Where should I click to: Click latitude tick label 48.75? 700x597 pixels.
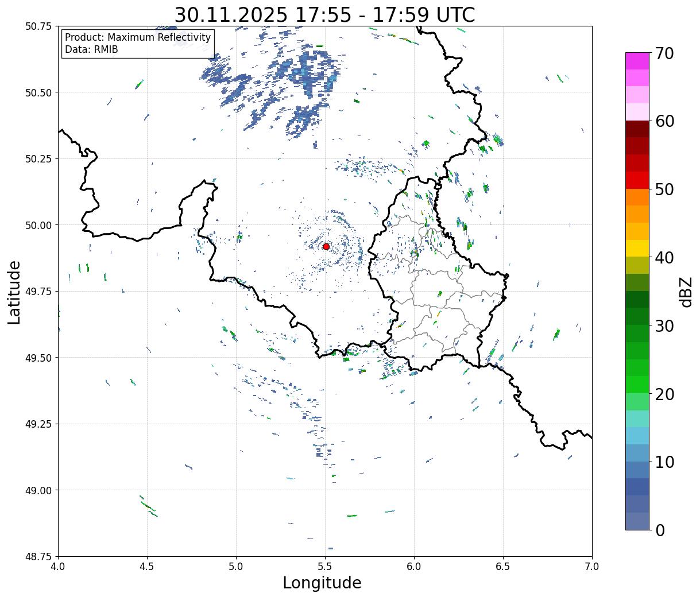coord(39,556)
